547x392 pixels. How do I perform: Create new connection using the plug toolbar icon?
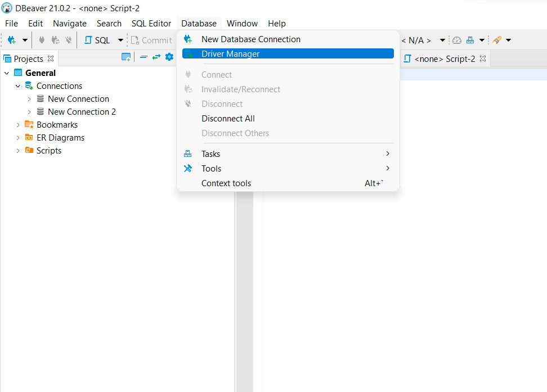click(11, 40)
